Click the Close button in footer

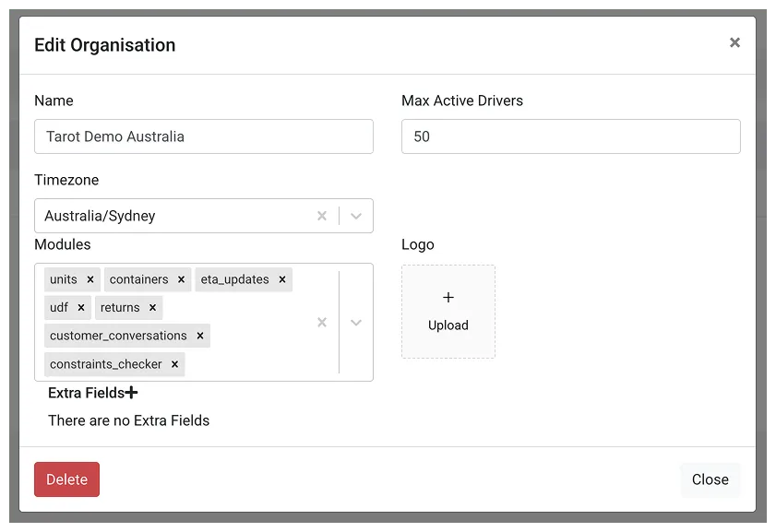coord(710,479)
